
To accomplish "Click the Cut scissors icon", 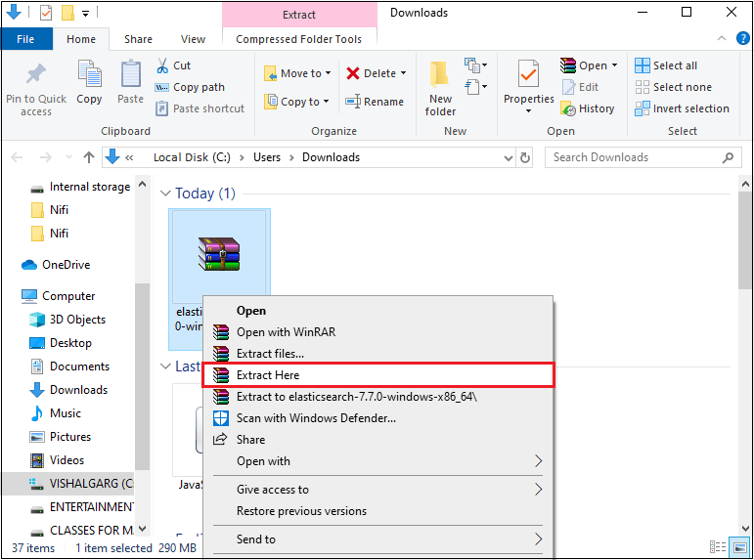I will click(x=162, y=65).
